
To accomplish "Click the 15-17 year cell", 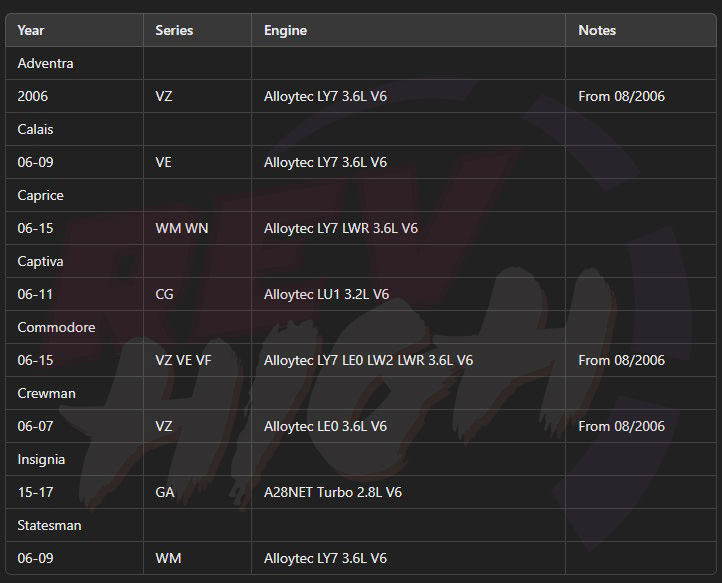I will [x=75, y=492].
